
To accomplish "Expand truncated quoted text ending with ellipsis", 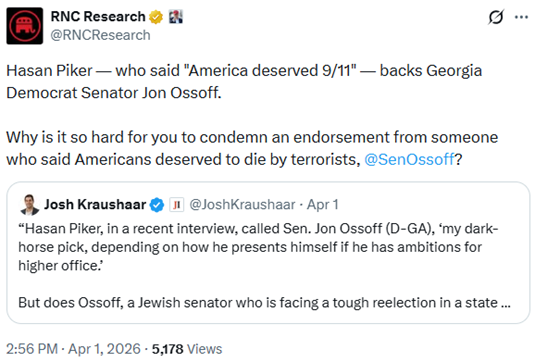I will coord(505,303).
